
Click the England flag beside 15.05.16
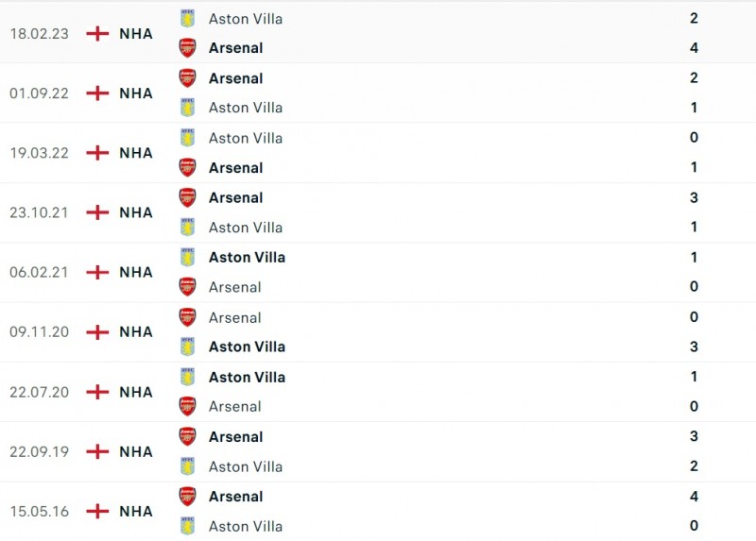click(x=97, y=511)
